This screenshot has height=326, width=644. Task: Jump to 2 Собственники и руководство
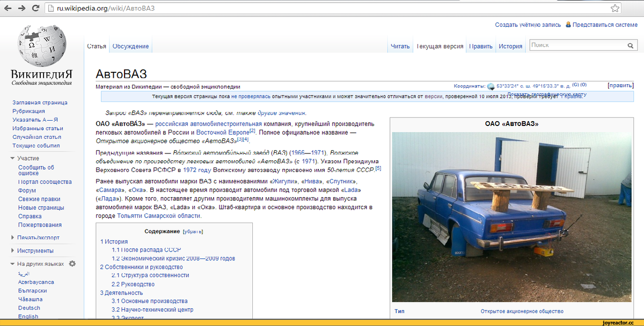pyautogui.click(x=141, y=267)
